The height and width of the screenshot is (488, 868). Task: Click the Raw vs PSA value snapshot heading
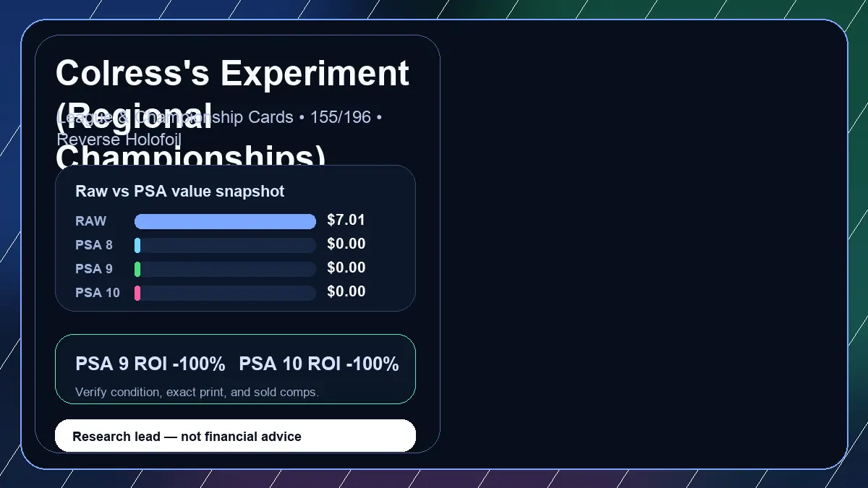(180, 192)
